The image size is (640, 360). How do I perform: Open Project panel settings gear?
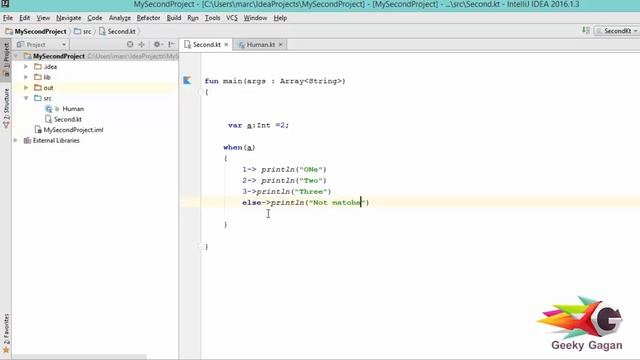coord(158,44)
